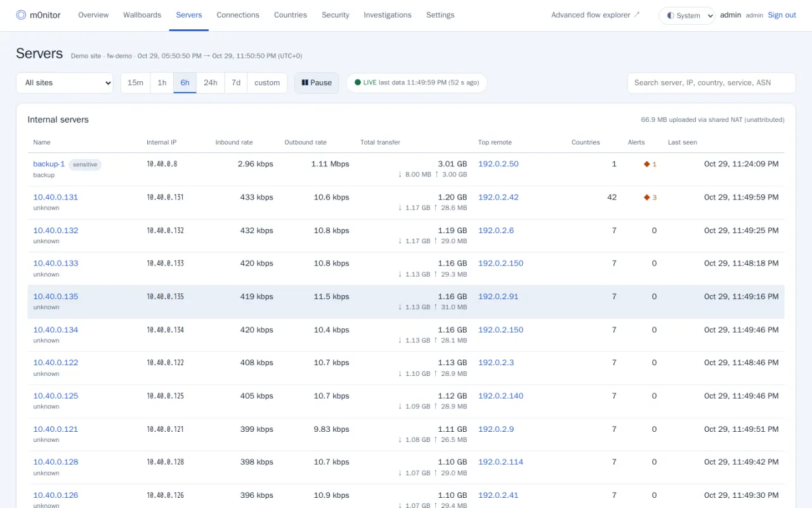Choose the custom time range
Viewport: 812px width, 508px height.
(x=267, y=83)
